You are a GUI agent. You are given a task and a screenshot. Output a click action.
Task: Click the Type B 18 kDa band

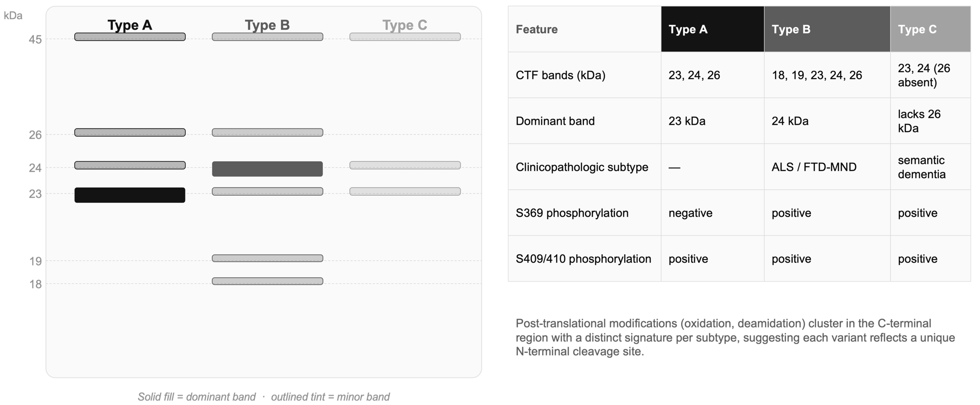(x=267, y=281)
